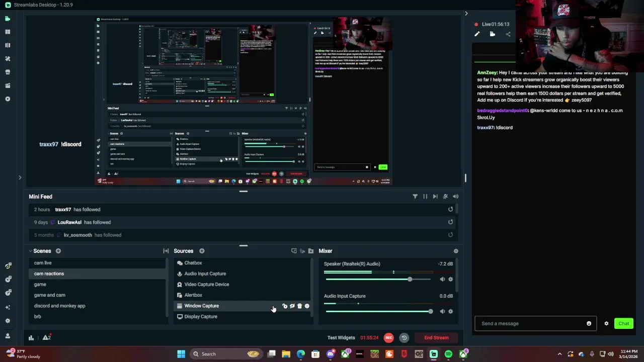Click the stream camera icon beside the pencil

(x=493, y=34)
